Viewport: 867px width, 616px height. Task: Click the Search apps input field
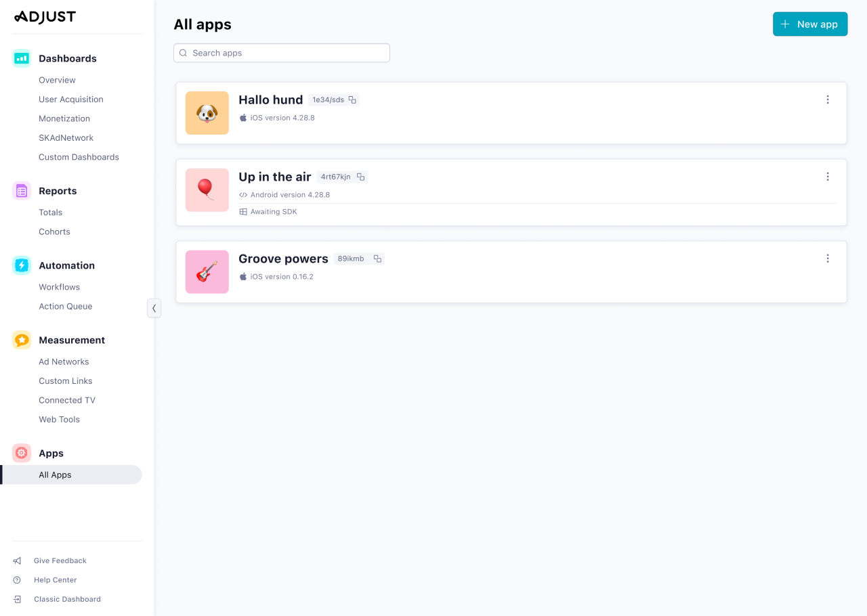[281, 52]
